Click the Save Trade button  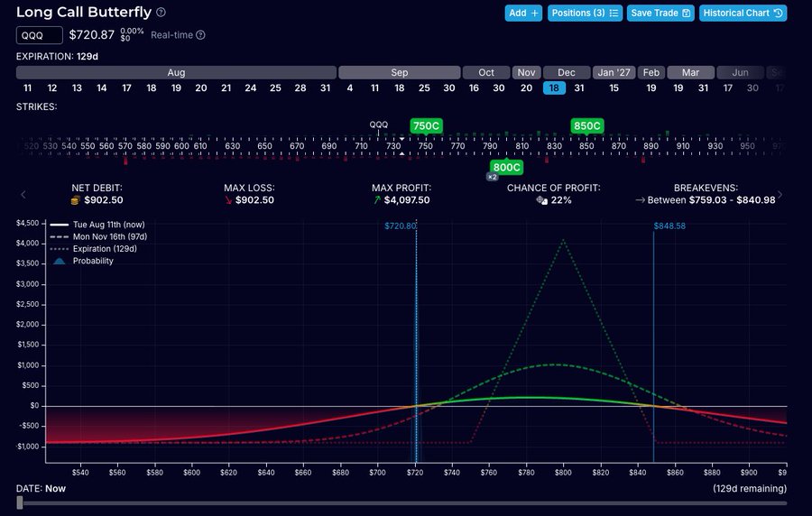click(660, 13)
